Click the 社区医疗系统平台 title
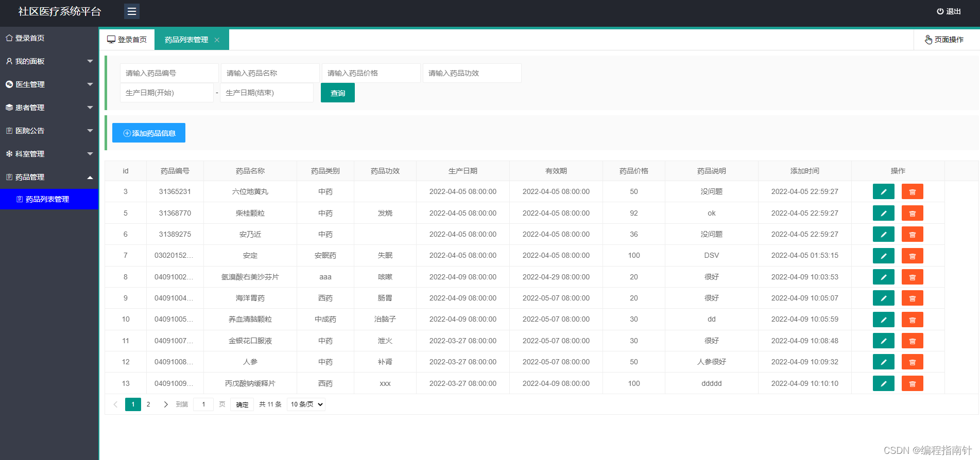The image size is (980, 460). (60, 11)
